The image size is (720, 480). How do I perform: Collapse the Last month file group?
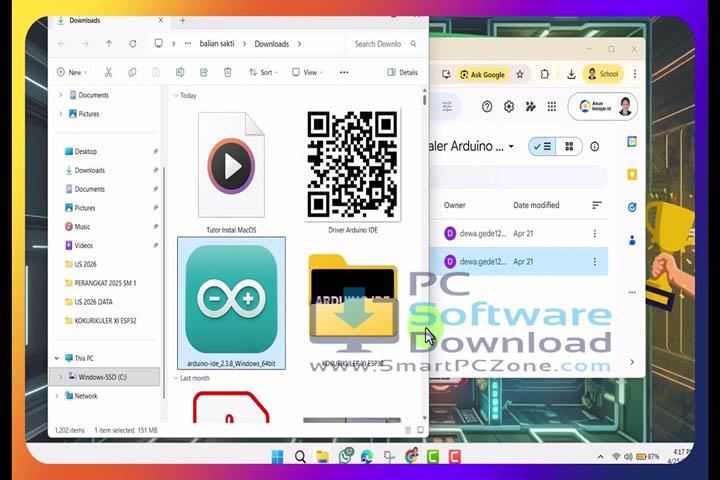pos(176,378)
